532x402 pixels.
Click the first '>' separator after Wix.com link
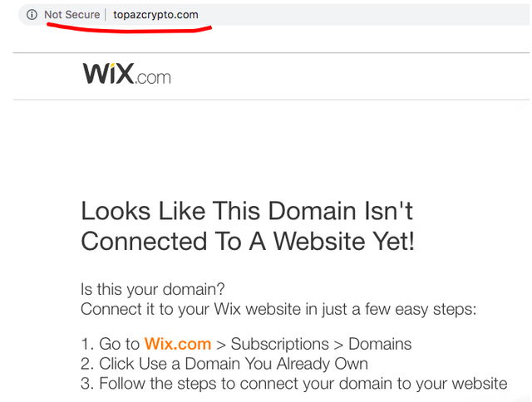tap(221, 345)
